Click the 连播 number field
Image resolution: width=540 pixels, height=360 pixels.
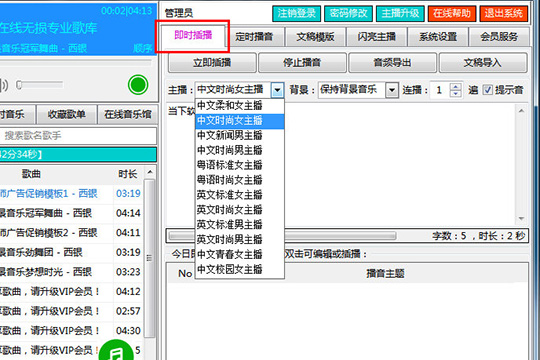point(440,90)
